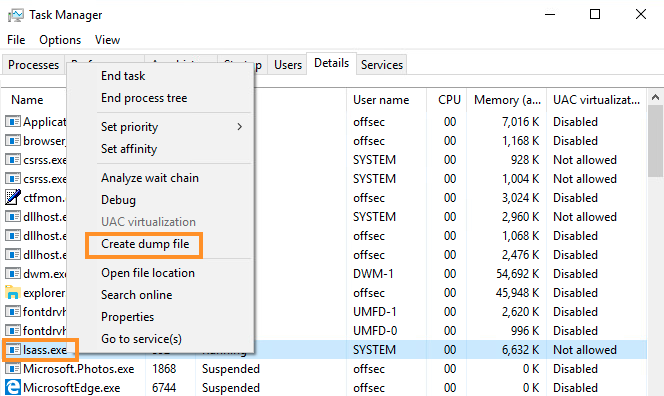Click the MicrosoftEdge.exe browser icon
Viewport: 664px width, 396px height.
tap(13, 387)
